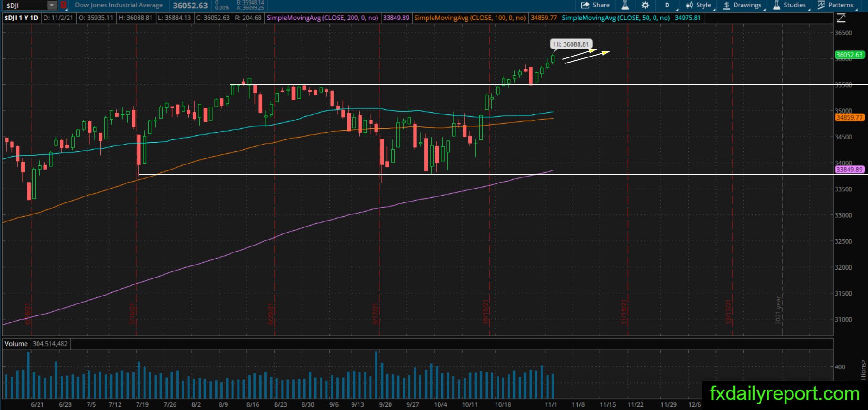Click the O: 35935.11 open value
Image resolution: width=868 pixels, height=410 pixels.
point(96,18)
